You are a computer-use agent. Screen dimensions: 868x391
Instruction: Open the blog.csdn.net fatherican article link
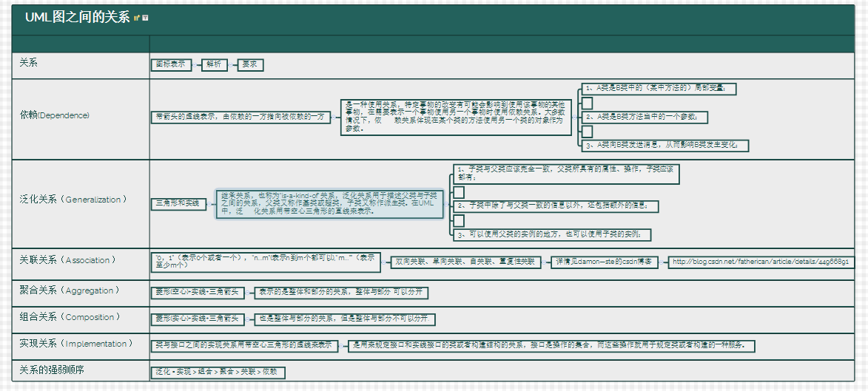(x=761, y=262)
